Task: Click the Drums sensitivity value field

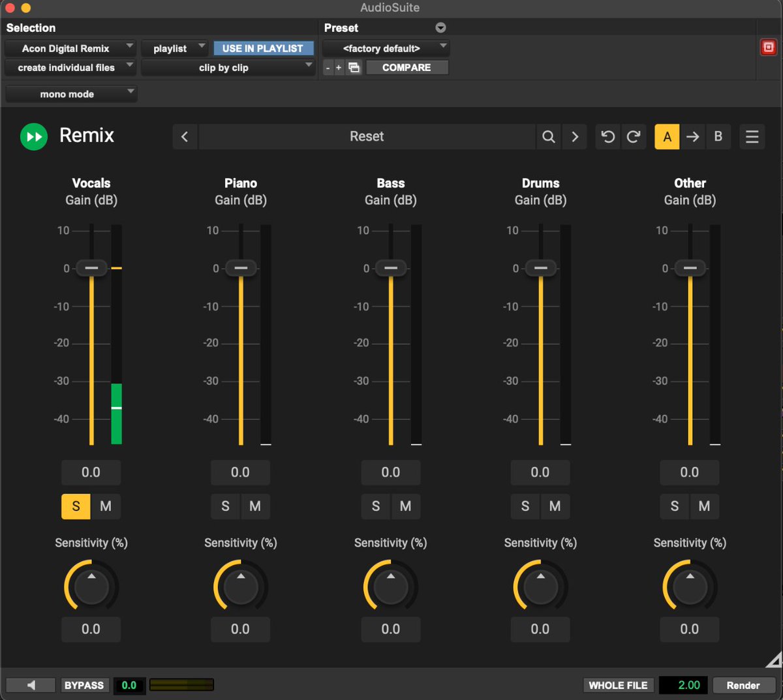Action: point(540,629)
